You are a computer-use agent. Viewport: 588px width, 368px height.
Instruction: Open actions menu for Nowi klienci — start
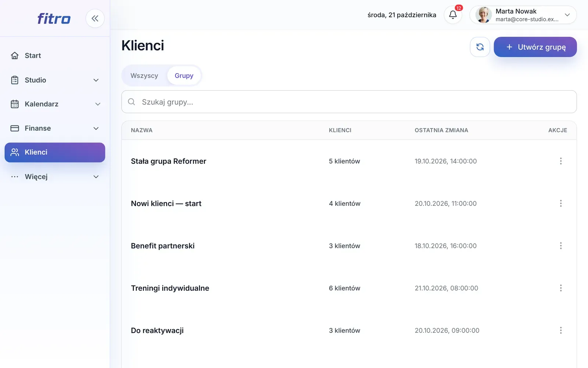click(561, 203)
